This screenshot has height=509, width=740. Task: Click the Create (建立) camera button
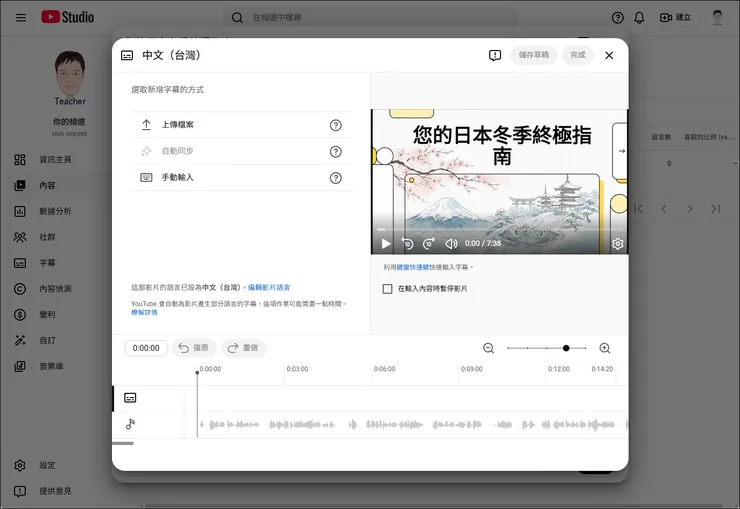click(x=675, y=18)
